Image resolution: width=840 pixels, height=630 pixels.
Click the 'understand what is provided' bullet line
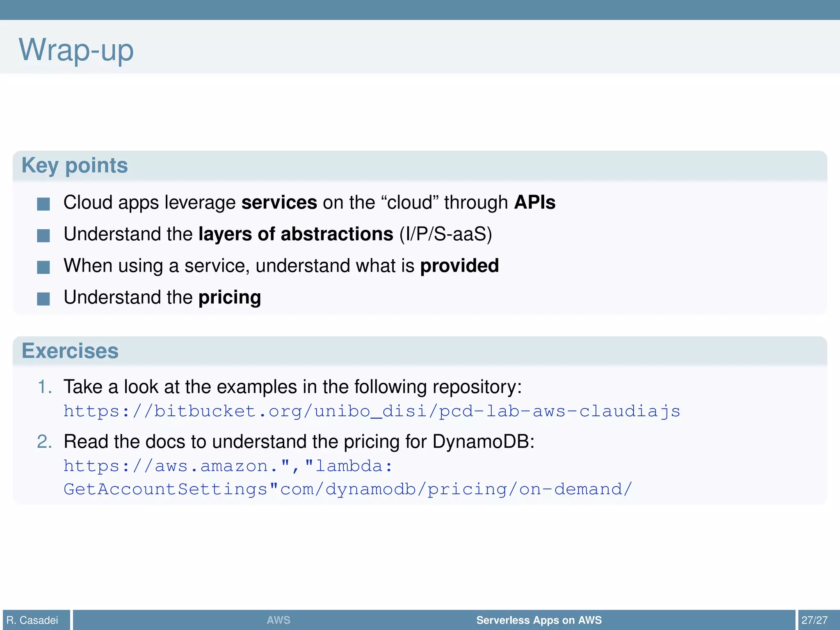coord(281,266)
